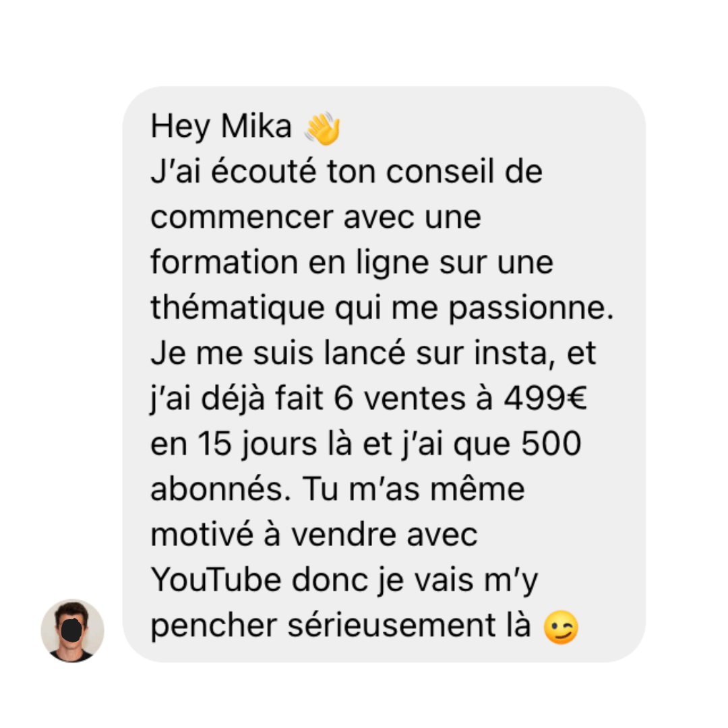Image resolution: width=728 pixels, height=728 pixels.
Task: Click the word 'ventes' in the message
Action: coord(414,399)
